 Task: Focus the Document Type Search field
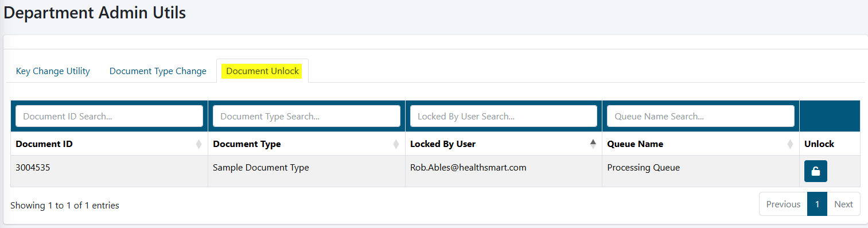(x=306, y=116)
